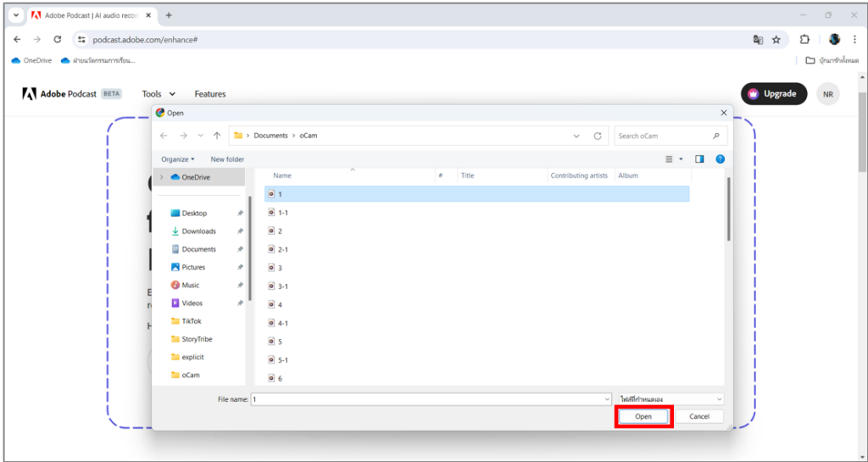Open the Downloads folder in sidebar
The height and width of the screenshot is (462, 868).
point(198,231)
